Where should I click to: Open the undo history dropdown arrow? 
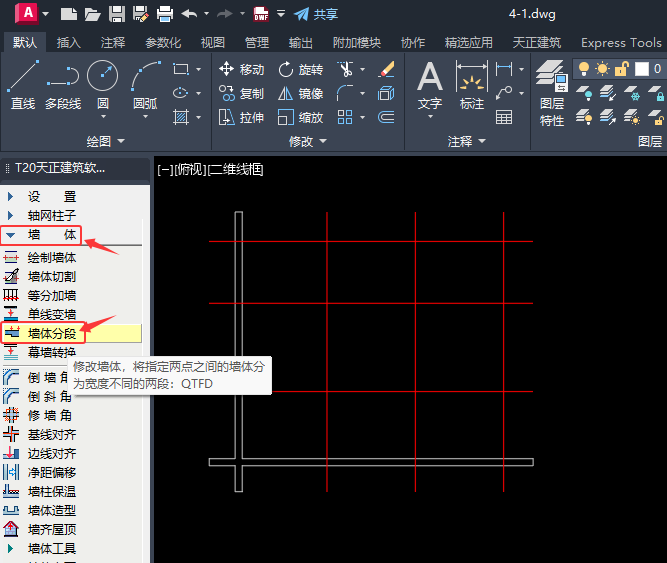coord(206,14)
